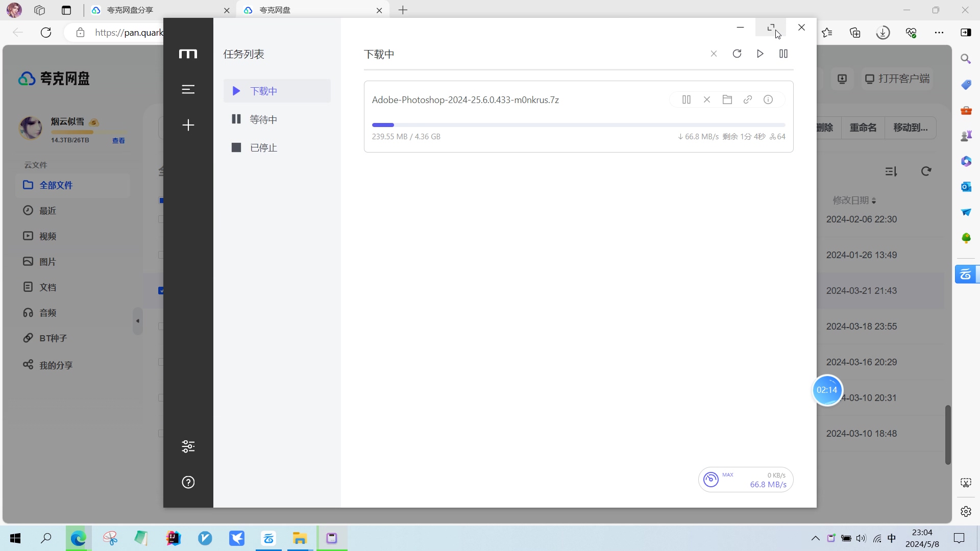Open Windows Start menu

coord(15,538)
